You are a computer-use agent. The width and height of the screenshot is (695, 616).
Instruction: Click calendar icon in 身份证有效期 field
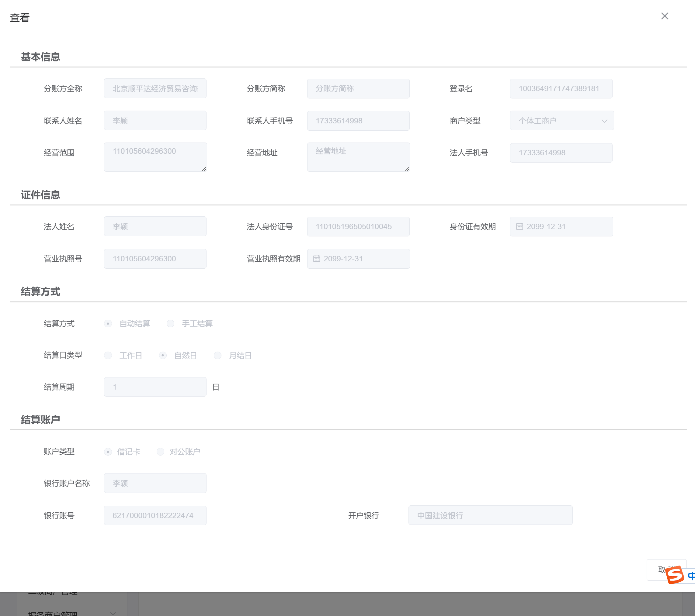tap(519, 226)
